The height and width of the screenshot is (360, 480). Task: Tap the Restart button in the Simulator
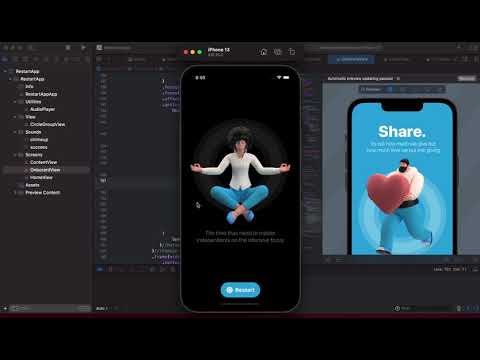coord(240,290)
